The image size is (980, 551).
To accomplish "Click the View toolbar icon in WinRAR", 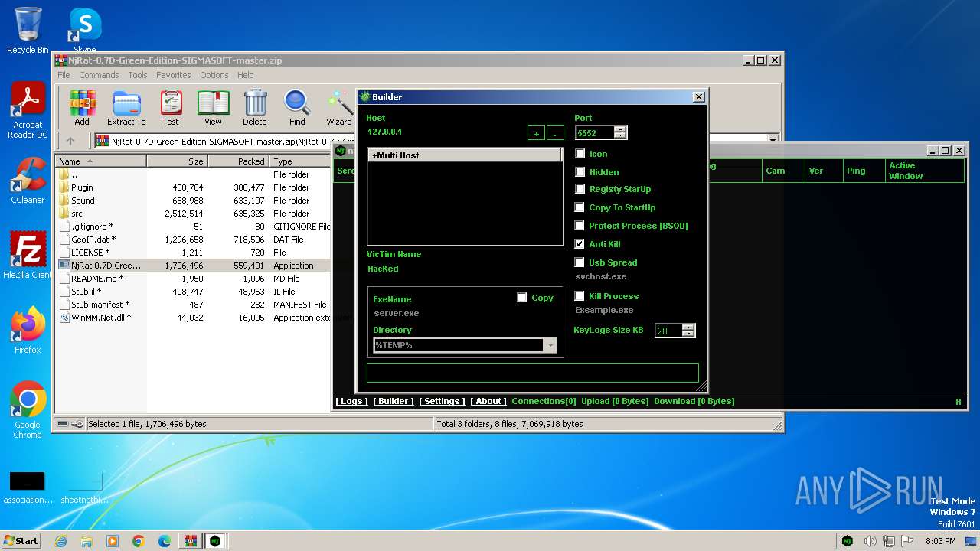I will 213,108.
